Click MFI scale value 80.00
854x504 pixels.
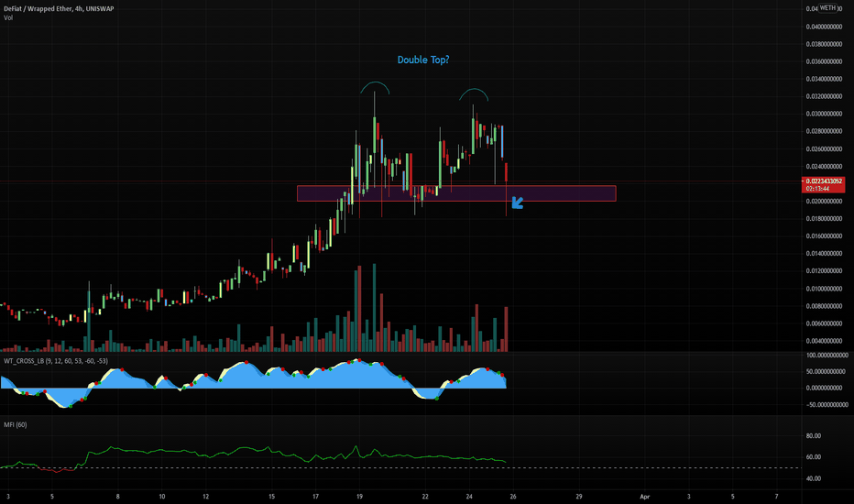pos(813,436)
